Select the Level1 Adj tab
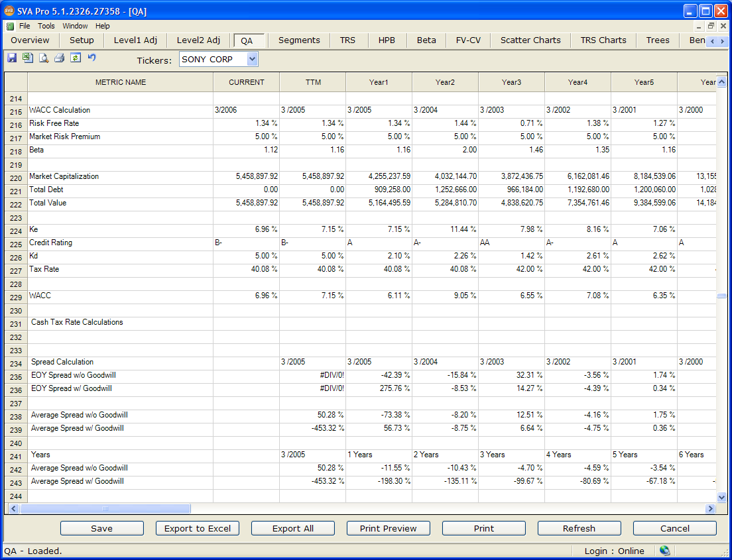Viewport: 732px width, 560px height. [135, 40]
